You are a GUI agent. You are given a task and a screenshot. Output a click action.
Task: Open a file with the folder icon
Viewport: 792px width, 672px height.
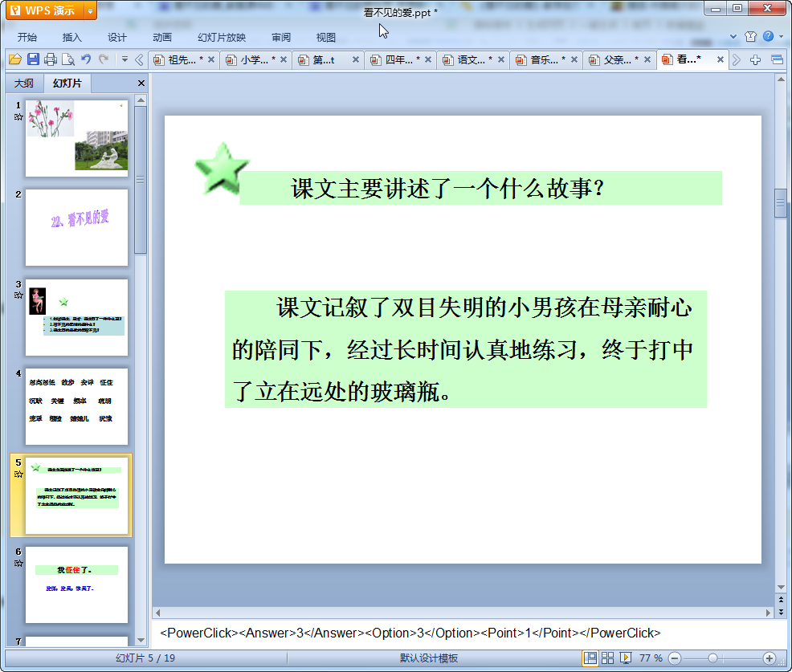point(14,59)
